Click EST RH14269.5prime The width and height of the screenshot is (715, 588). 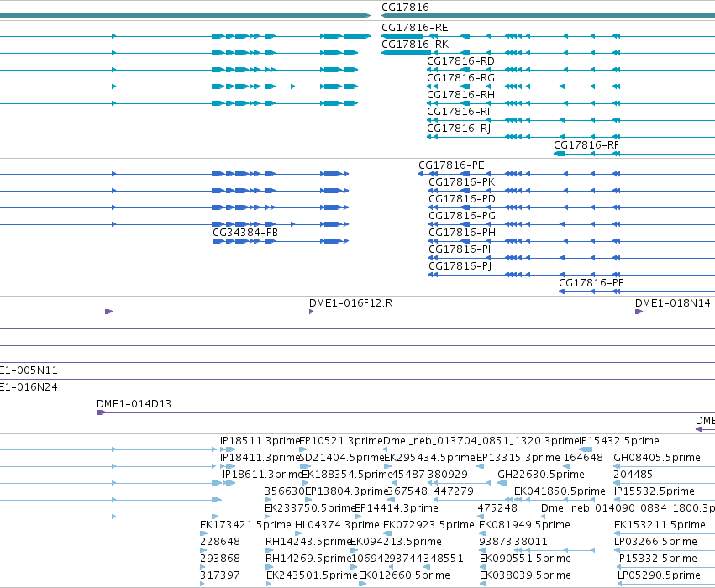pos(308,559)
